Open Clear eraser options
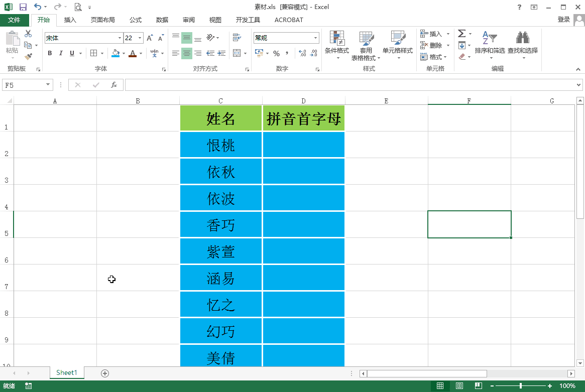The width and height of the screenshot is (585, 392). (462, 57)
